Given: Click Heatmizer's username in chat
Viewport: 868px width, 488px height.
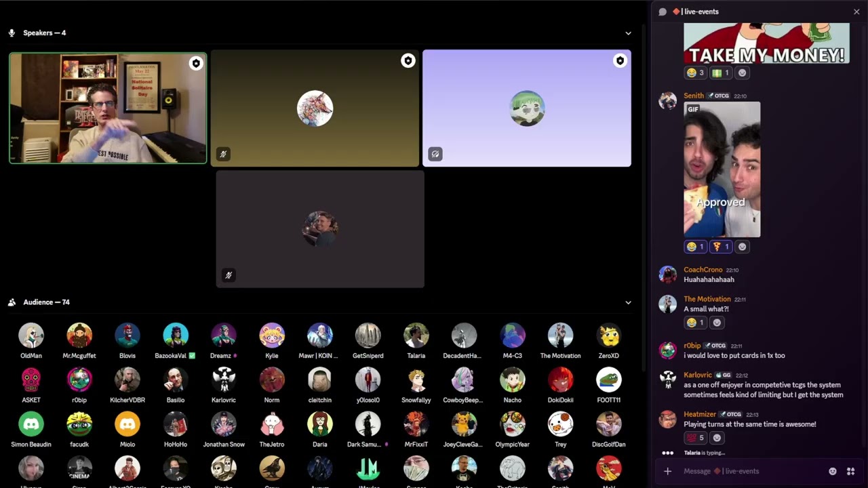Looking at the screenshot, I should [x=700, y=414].
